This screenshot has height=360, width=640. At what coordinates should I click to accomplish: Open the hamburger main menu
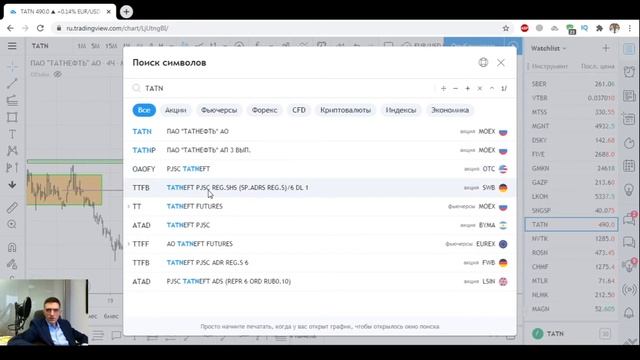(12, 46)
